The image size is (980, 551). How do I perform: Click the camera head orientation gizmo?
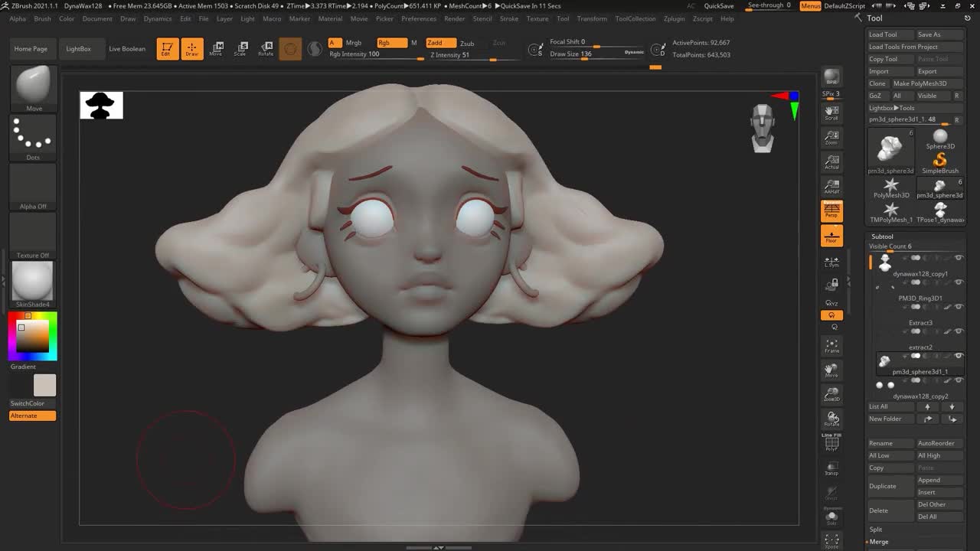click(763, 128)
